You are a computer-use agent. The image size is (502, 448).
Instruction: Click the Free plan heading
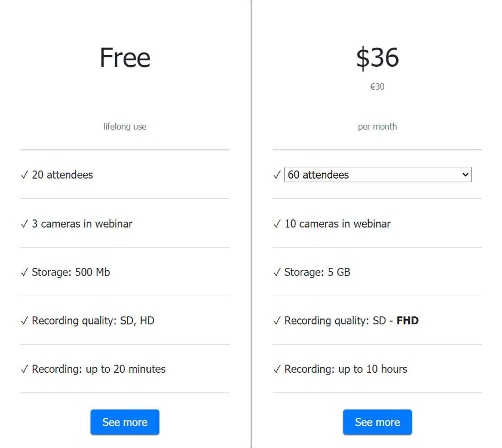pos(125,58)
